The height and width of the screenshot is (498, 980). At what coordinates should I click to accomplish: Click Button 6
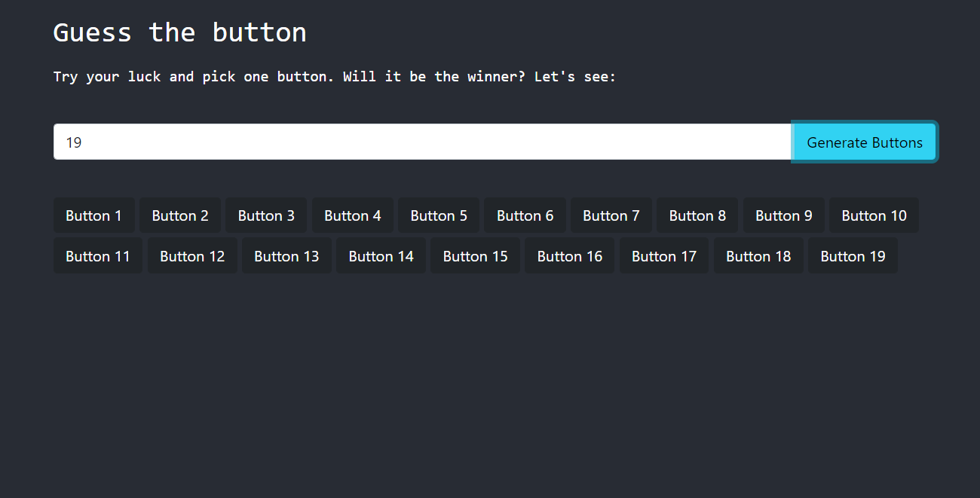[x=525, y=215]
